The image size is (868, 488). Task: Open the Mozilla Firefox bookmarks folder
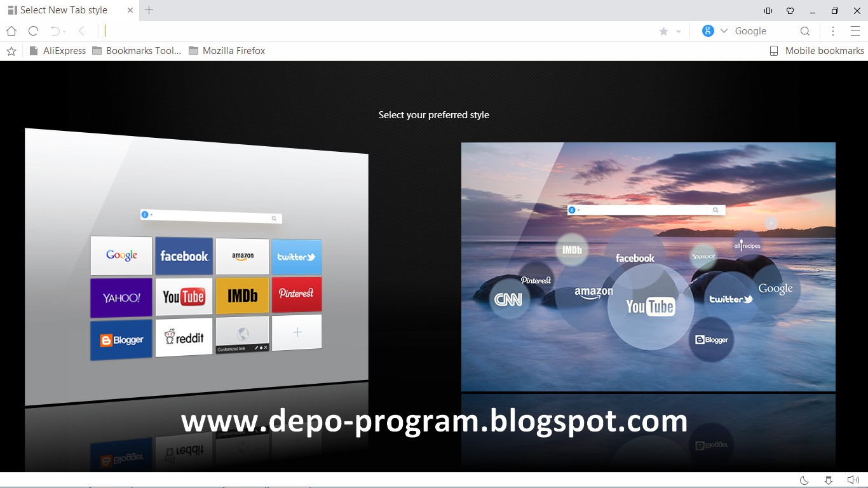pos(227,51)
